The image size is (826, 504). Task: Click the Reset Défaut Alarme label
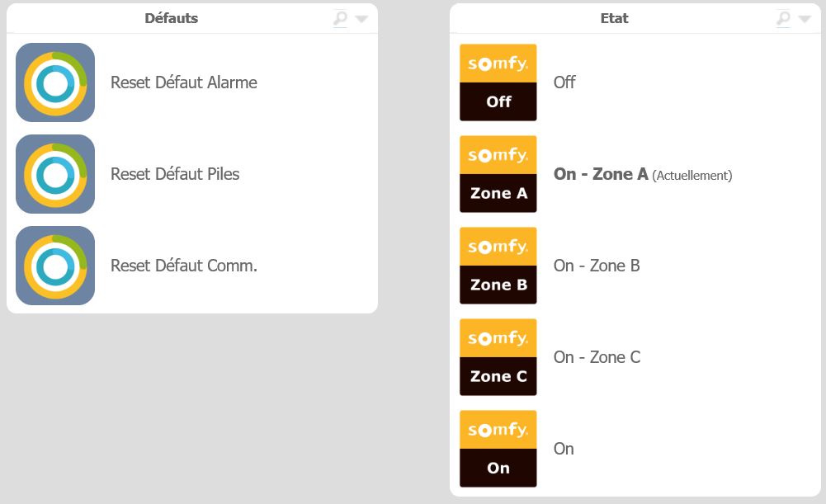point(184,82)
